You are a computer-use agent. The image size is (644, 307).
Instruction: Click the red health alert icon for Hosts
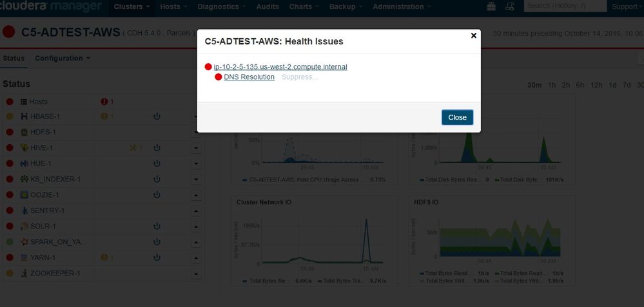point(104,102)
